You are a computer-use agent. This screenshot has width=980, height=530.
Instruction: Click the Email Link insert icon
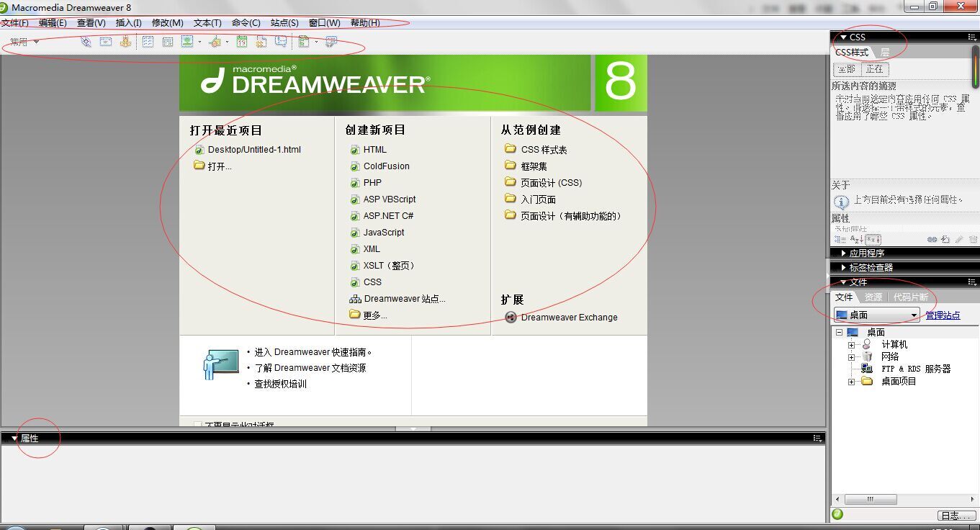106,42
